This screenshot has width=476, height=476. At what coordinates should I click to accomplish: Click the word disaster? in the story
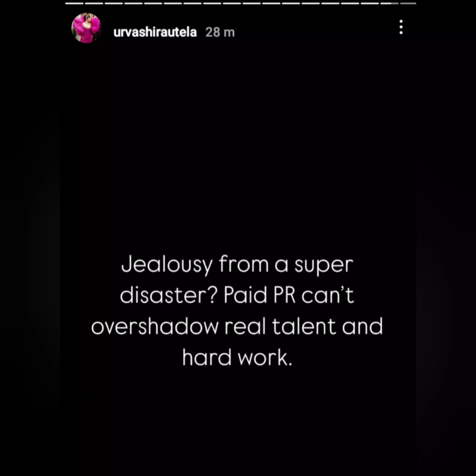[x=168, y=294]
